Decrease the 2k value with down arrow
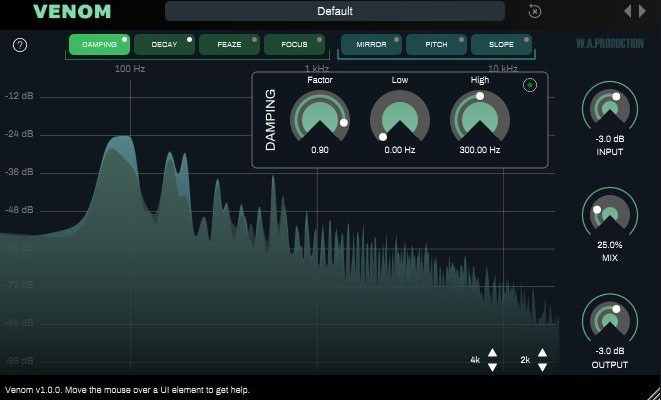The image size is (661, 400). click(x=542, y=367)
